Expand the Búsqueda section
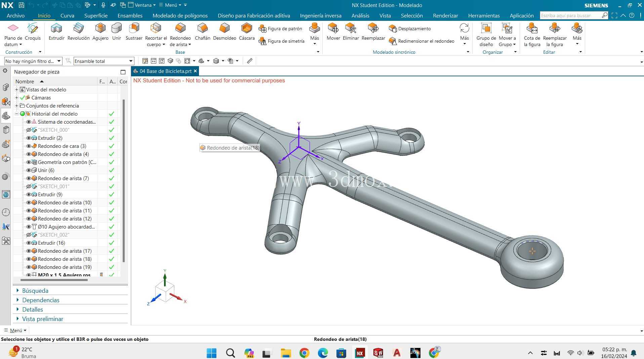 coord(17,290)
